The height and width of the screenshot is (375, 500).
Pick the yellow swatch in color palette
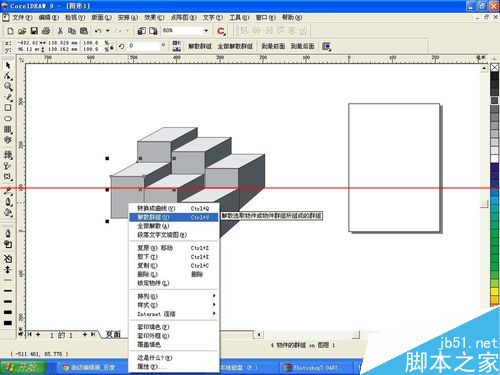pos(494,292)
